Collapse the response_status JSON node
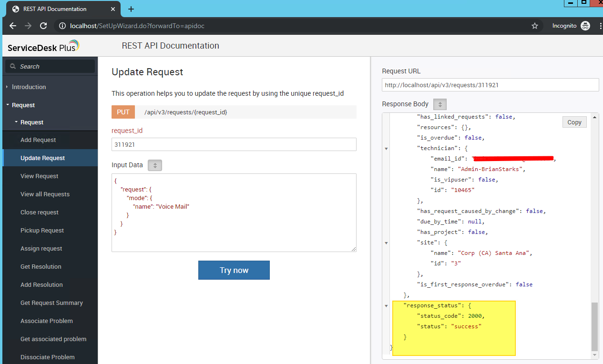603x364 pixels. tap(387, 306)
